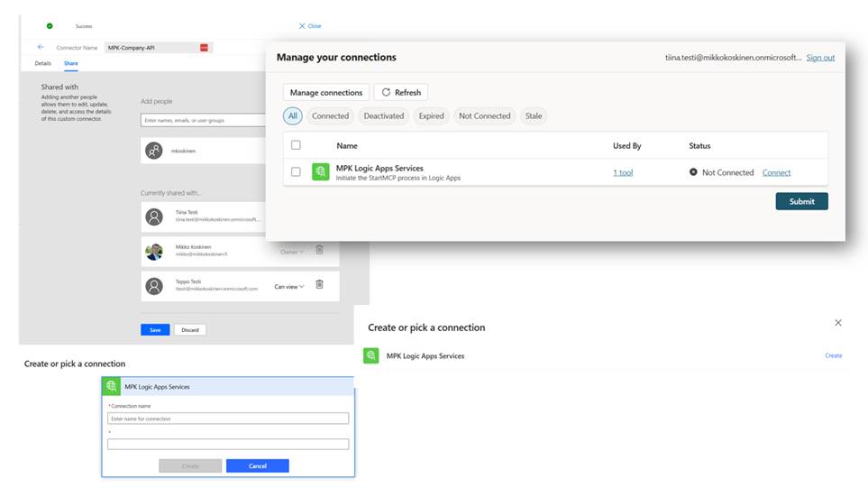Open the Owner dropdown for Mikko Koskinen
The image size is (868, 488).
291,252
